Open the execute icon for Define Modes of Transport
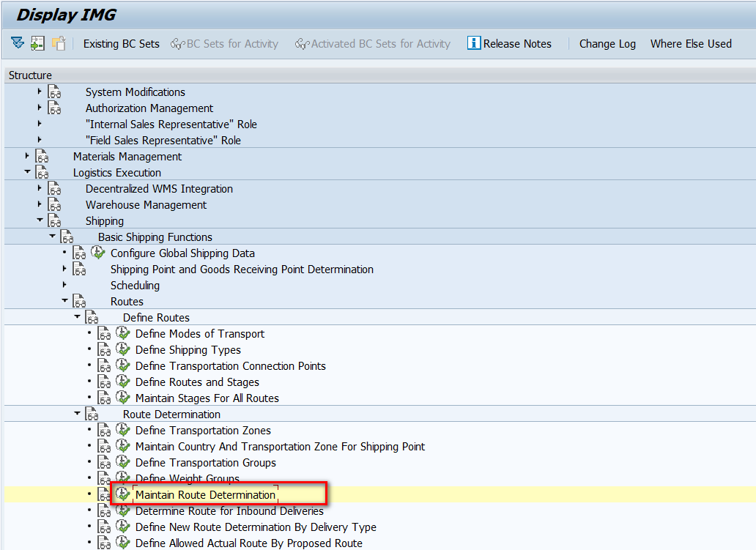 pyautogui.click(x=122, y=333)
